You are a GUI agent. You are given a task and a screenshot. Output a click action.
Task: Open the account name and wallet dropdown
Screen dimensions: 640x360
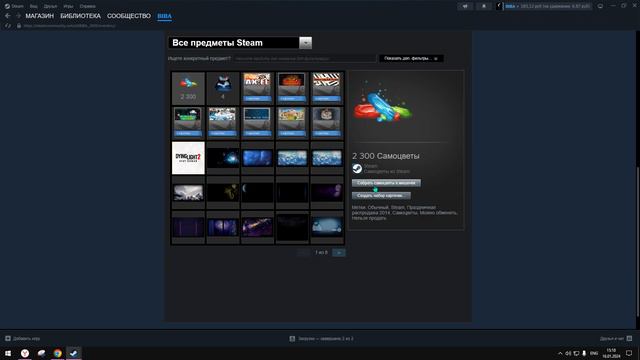tap(548, 6)
